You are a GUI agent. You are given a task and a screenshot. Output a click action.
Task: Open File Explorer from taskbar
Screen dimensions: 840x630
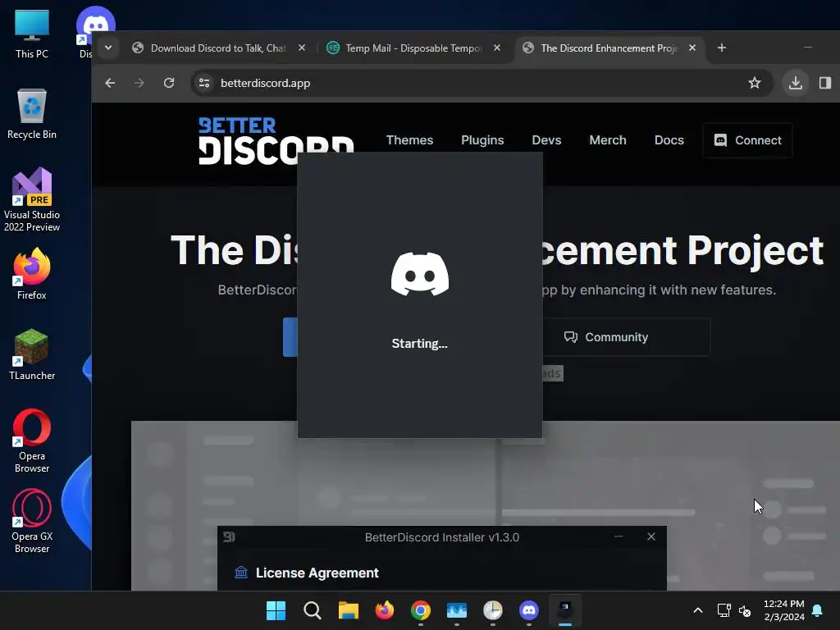(x=348, y=610)
